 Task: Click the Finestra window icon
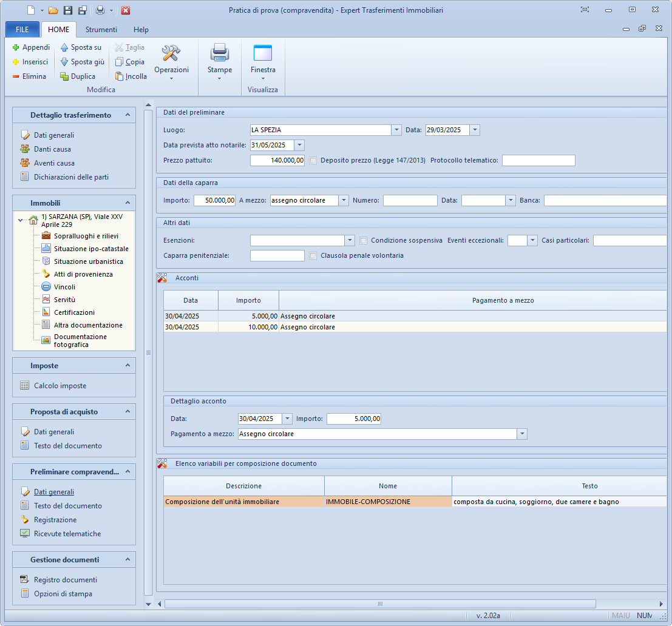[263, 54]
